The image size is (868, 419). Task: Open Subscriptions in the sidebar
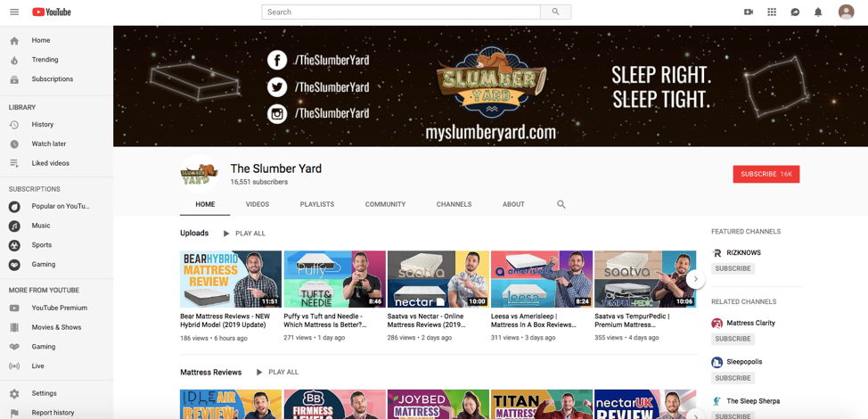pos(56,79)
